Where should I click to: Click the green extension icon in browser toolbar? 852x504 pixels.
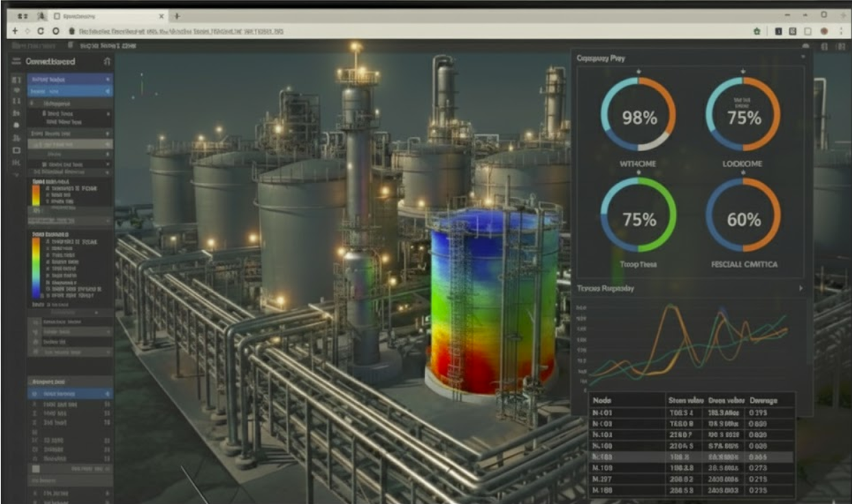(756, 32)
